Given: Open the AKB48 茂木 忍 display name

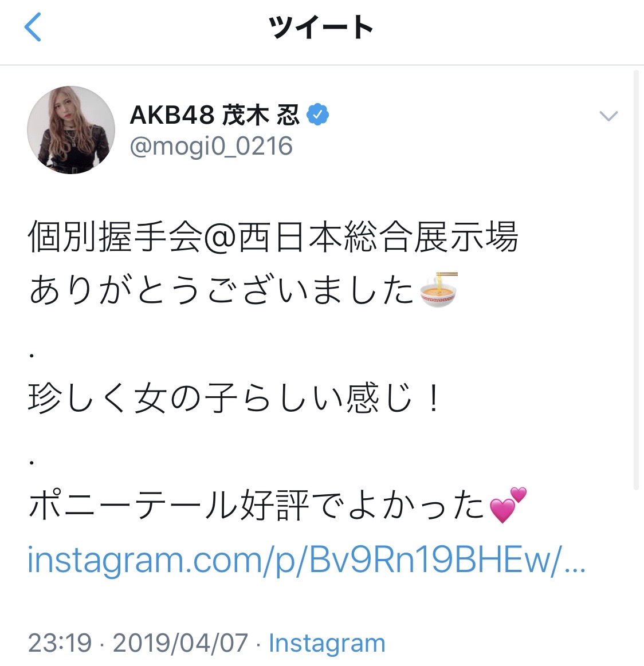Looking at the screenshot, I should coord(214,115).
